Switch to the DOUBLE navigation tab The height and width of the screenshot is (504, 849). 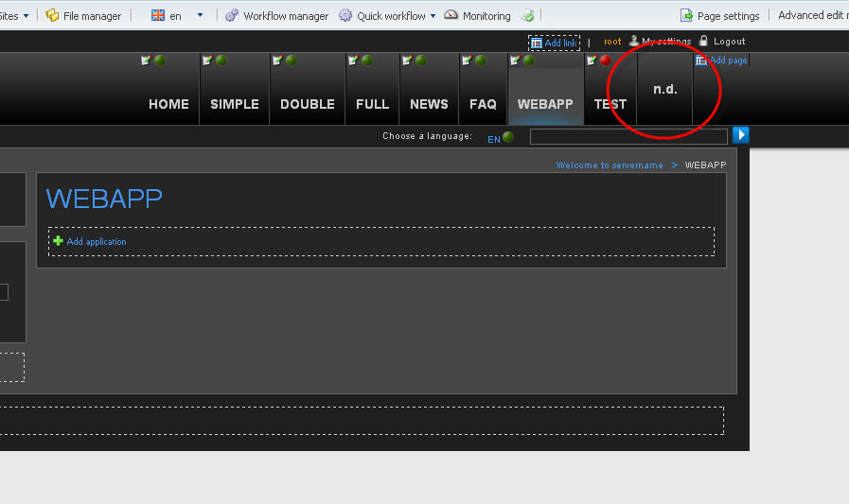click(x=307, y=104)
